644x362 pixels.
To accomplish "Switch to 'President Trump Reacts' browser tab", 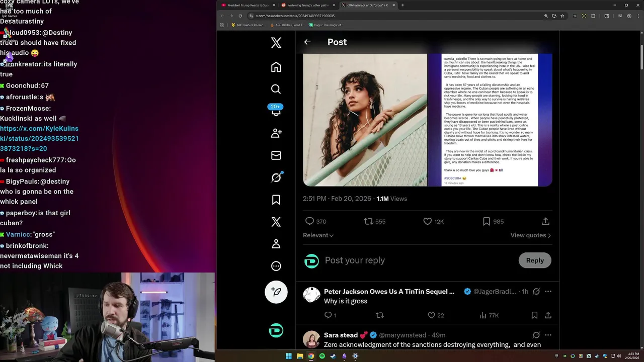I will 248,5.
